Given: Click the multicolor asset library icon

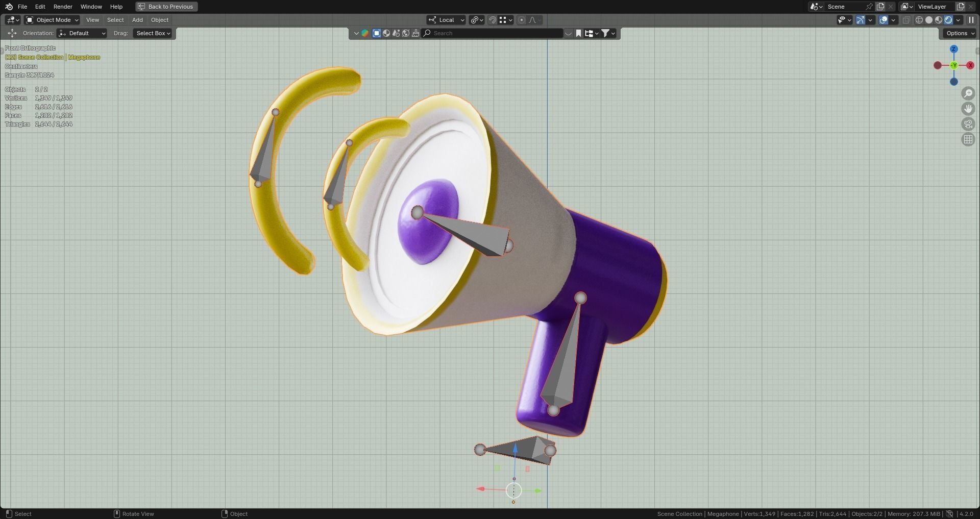Looking at the screenshot, I should point(365,33).
